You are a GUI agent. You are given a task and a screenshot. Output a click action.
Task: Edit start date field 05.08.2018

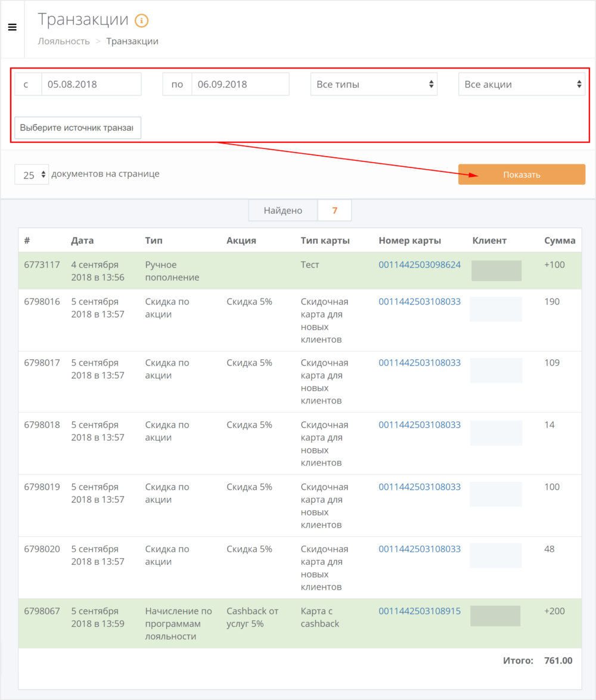tap(92, 85)
